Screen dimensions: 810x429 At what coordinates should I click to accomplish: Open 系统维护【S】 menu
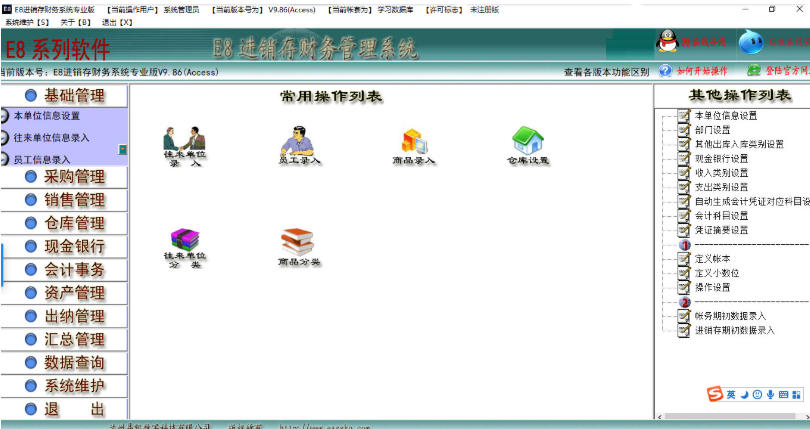27,22
